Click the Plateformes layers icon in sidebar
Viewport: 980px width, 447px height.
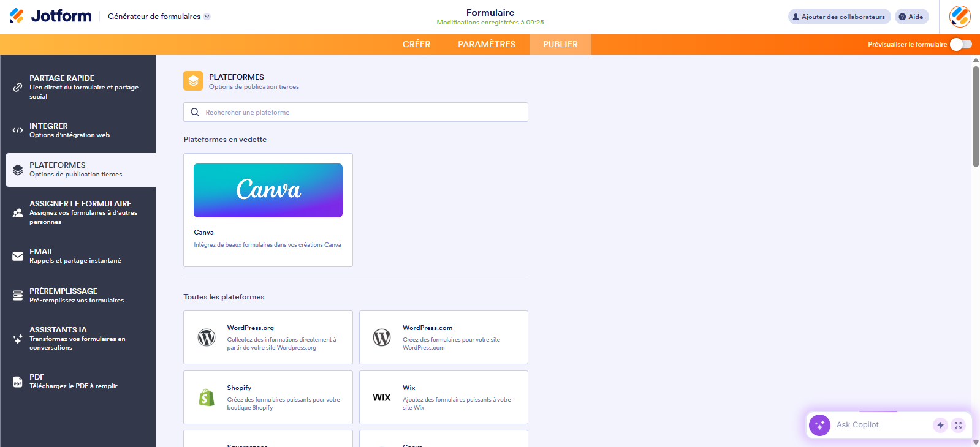[18, 170]
